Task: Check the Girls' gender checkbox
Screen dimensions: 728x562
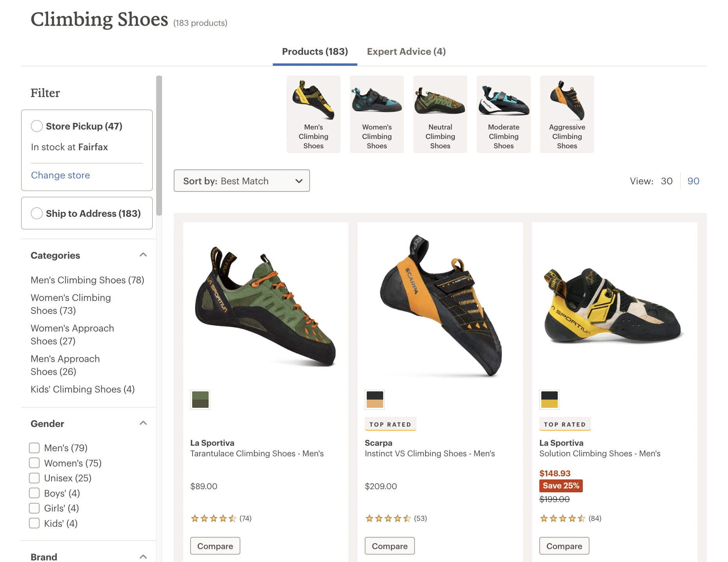Action: tap(34, 508)
